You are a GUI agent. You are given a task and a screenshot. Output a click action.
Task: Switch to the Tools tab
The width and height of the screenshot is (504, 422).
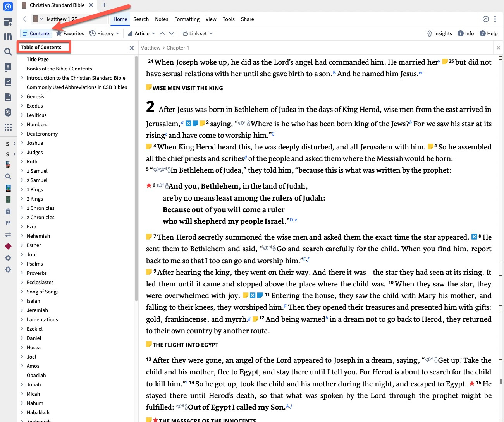(x=229, y=19)
